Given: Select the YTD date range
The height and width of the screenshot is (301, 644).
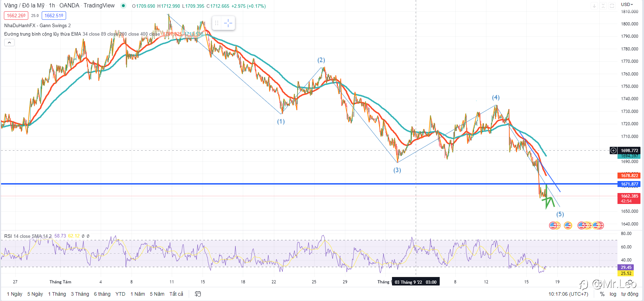Looking at the screenshot, I should click(120, 294).
